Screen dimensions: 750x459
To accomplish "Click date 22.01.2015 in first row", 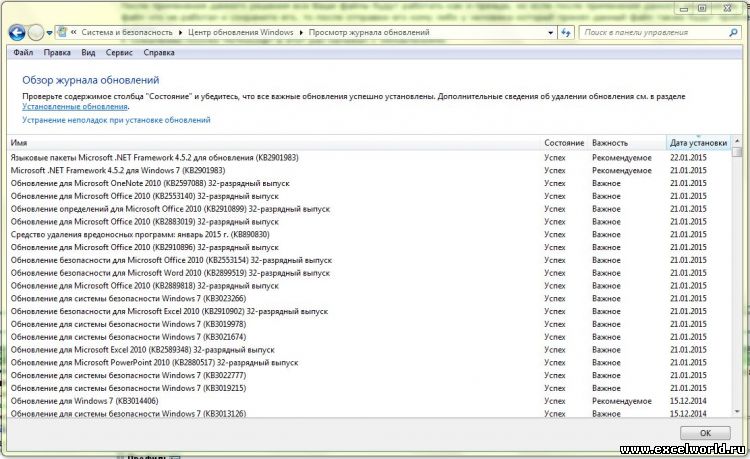I will (688, 157).
